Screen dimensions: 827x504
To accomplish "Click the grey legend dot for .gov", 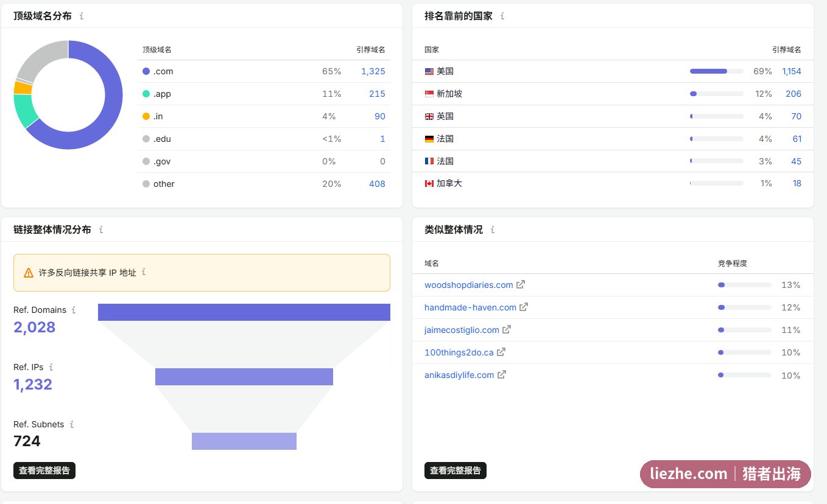I will tap(146, 161).
